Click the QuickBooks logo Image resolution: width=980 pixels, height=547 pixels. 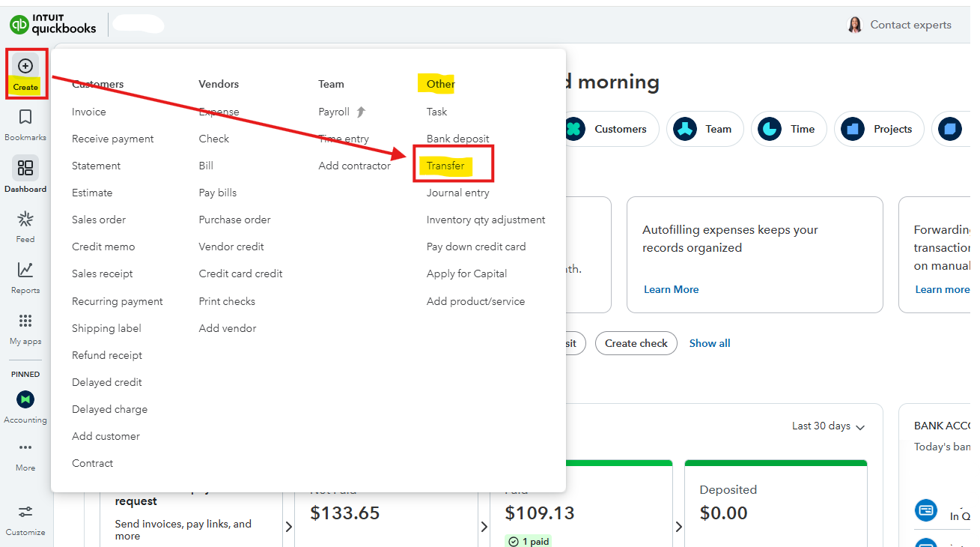tap(53, 25)
